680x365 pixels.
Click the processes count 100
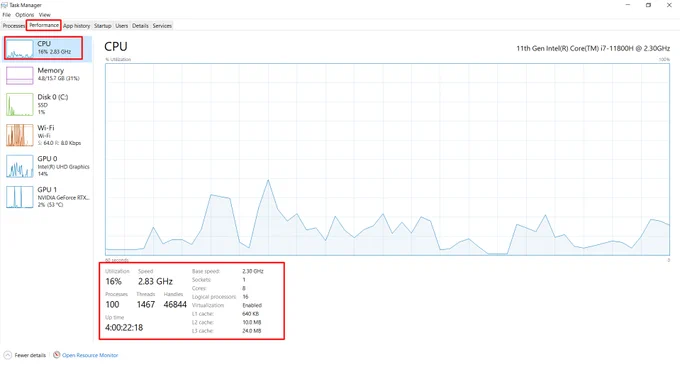[x=112, y=304]
